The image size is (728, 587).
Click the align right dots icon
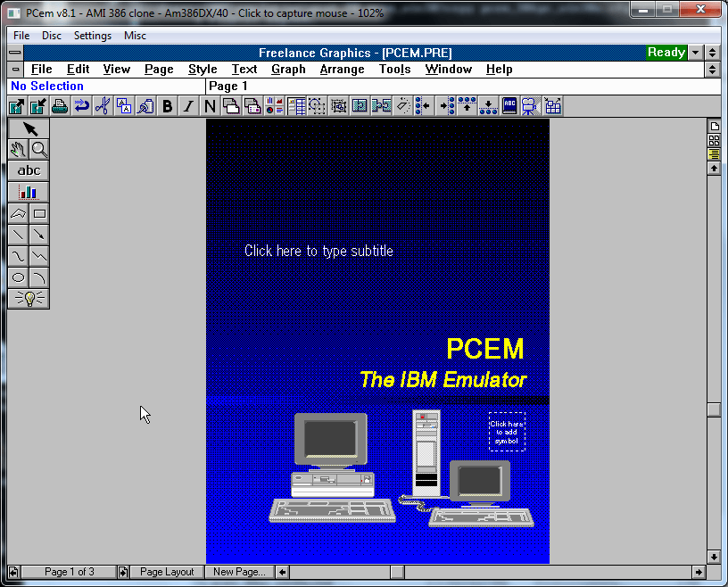click(x=446, y=106)
